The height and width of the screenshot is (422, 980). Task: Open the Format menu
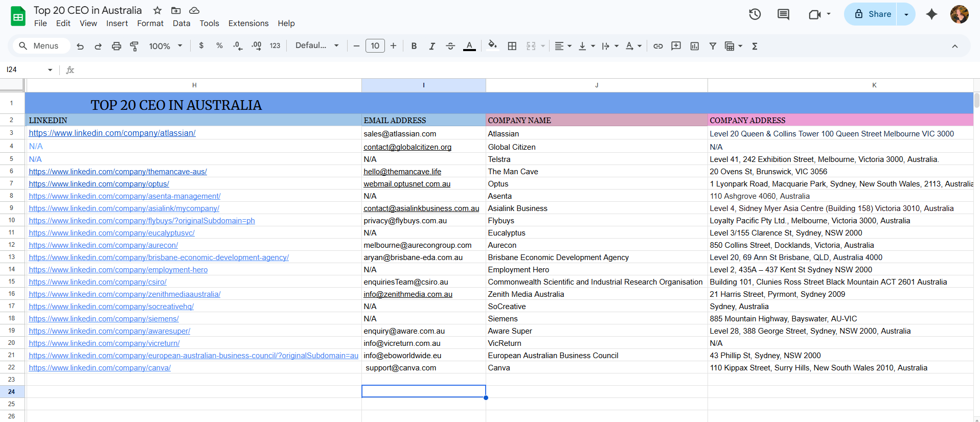[x=150, y=24]
